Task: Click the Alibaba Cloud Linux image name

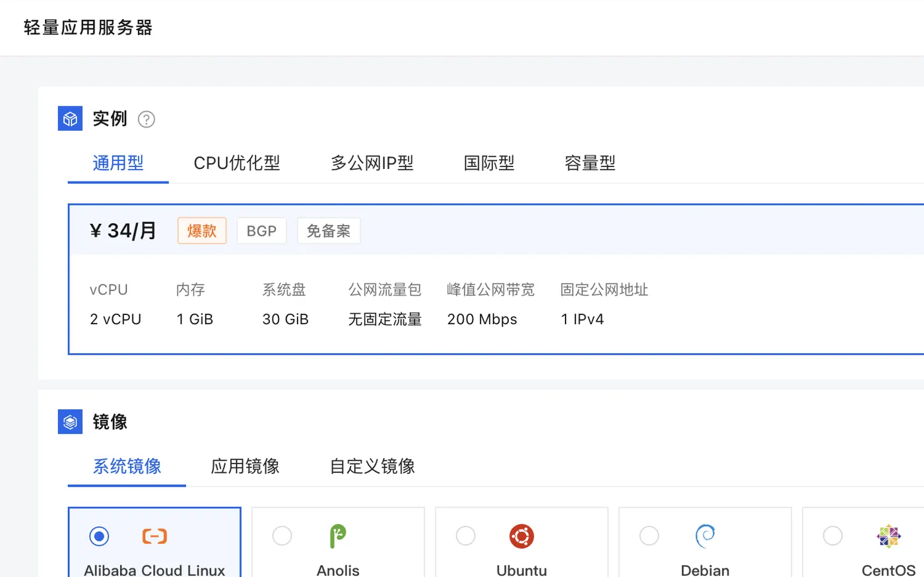Action: click(x=154, y=570)
